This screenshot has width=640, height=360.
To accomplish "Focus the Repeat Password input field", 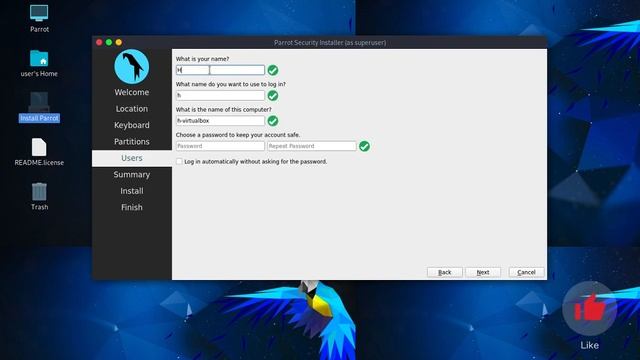I will tap(311, 146).
